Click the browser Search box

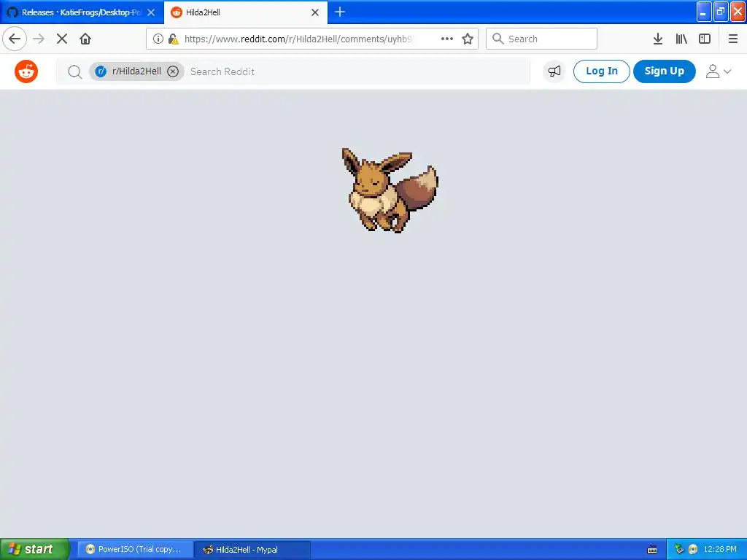click(541, 39)
